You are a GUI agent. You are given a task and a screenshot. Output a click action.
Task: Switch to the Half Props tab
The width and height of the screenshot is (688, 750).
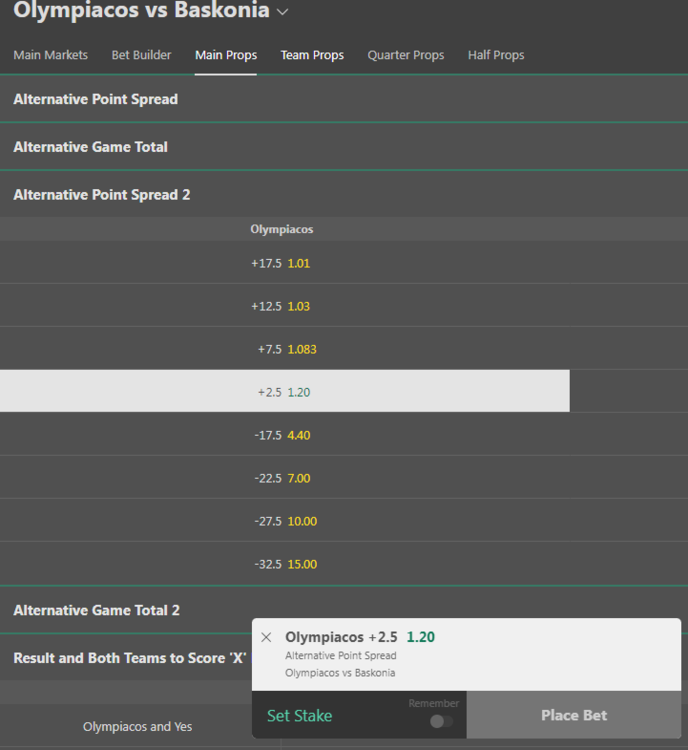coord(496,55)
